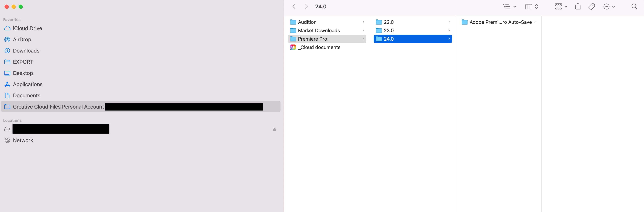Click the Share icon in toolbar
Screen dimensions: 644x212
pos(578,6)
